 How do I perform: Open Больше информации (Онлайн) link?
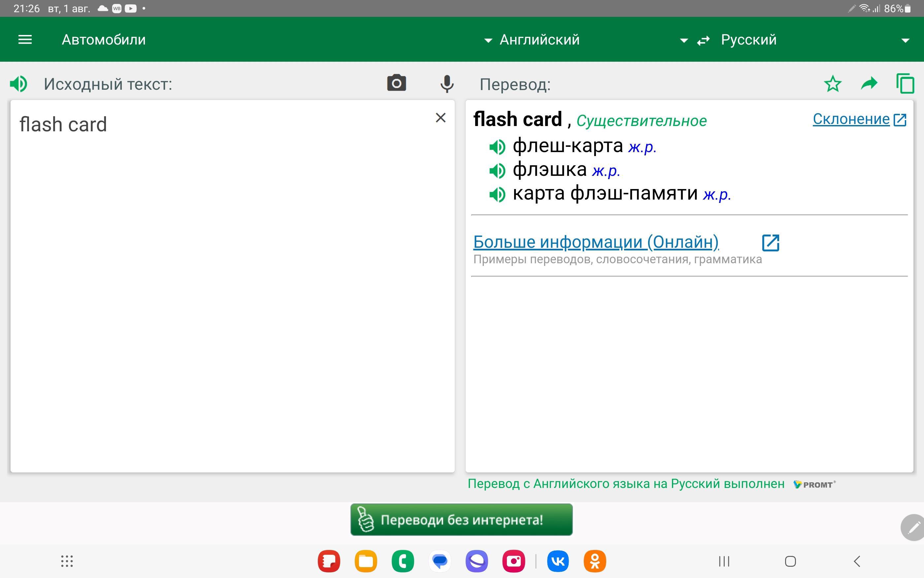coord(596,242)
